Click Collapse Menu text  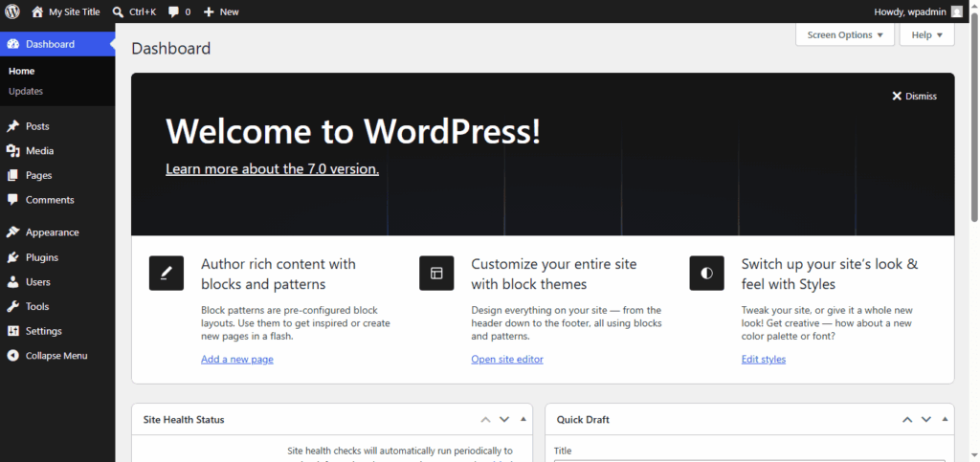coord(56,356)
